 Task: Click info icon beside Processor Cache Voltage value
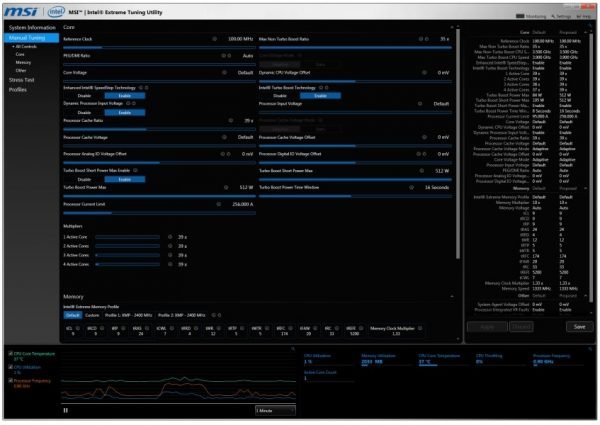pos(225,137)
